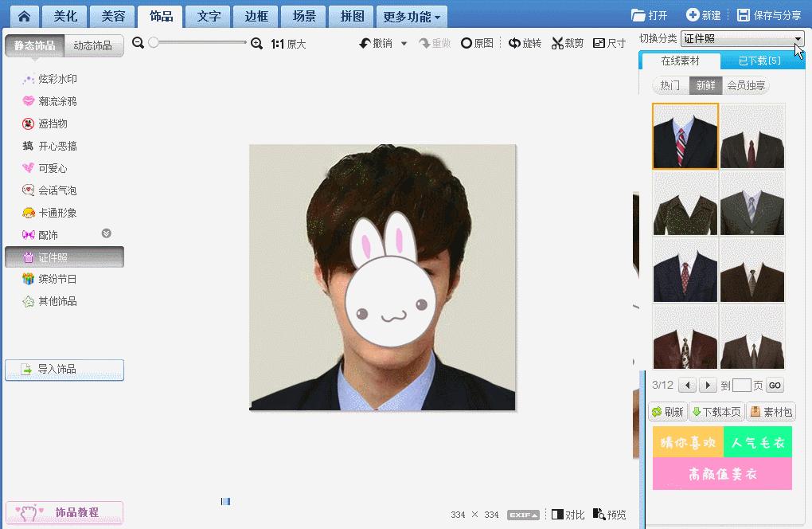Click the 旋转 rotate tool
The height and width of the screenshot is (529, 812).
click(525, 44)
